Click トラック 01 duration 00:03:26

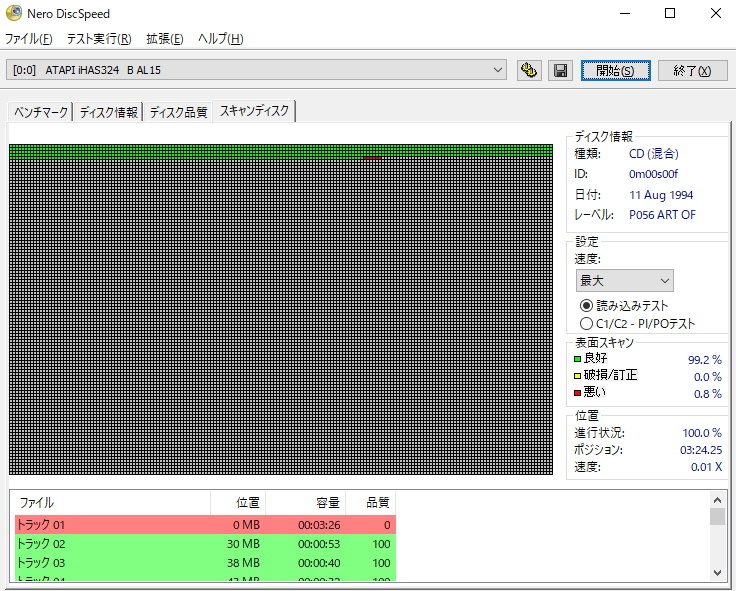[319, 525]
